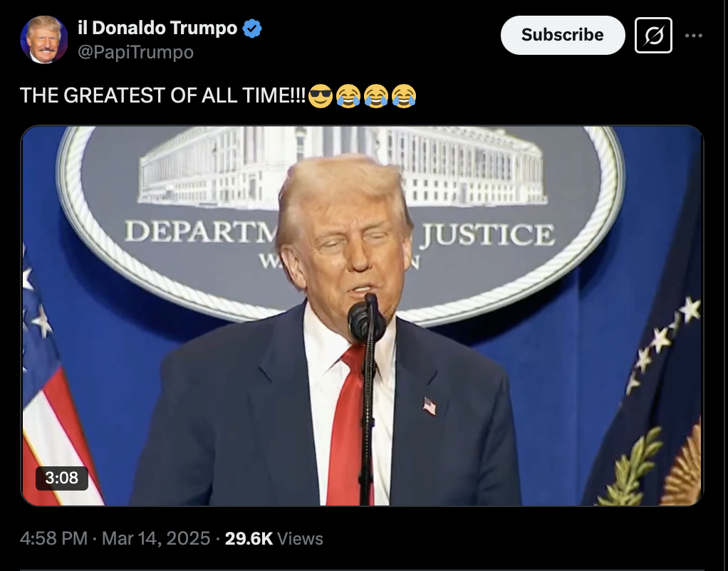Click the sunglasses emoji in the post
The width and height of the screenshot is (728, 571).
coord(321,95)
